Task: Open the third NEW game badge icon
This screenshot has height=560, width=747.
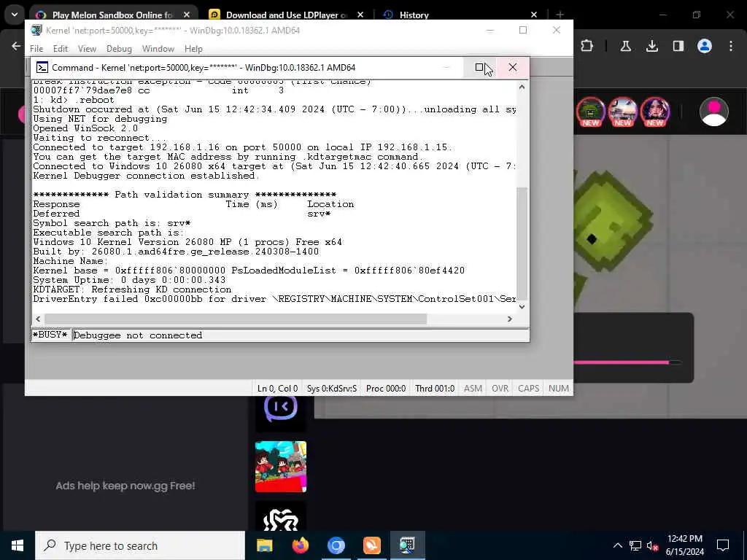Action: tap(654, 112)
